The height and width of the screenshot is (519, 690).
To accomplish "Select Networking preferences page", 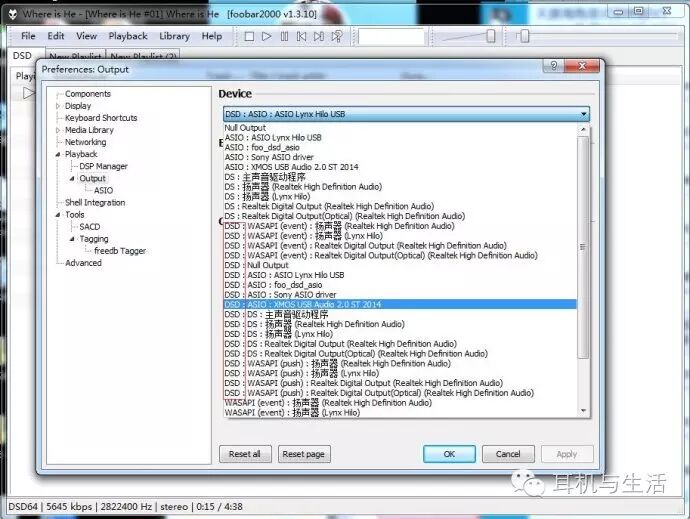I will [85, 142].
